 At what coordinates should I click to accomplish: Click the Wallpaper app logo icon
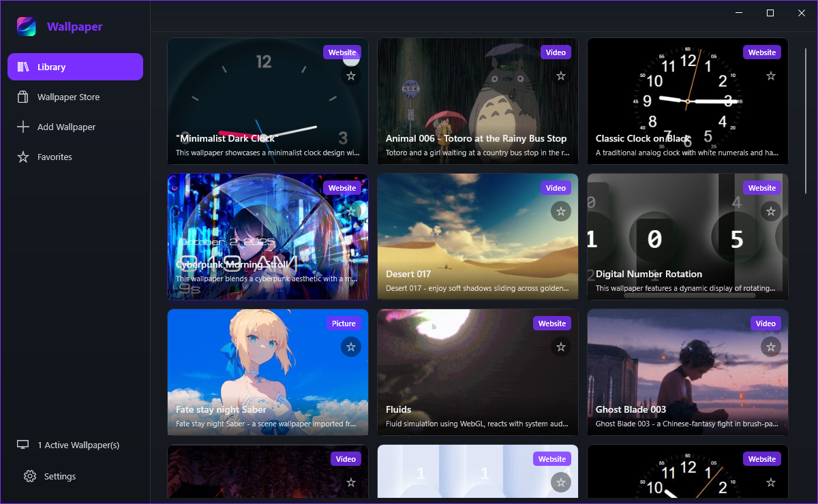27,27
